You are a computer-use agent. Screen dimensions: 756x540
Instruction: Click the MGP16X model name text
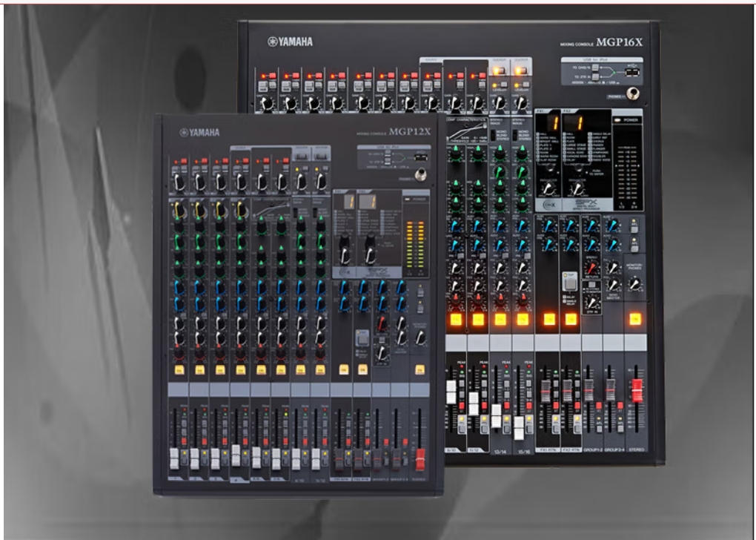click(619, 42)
